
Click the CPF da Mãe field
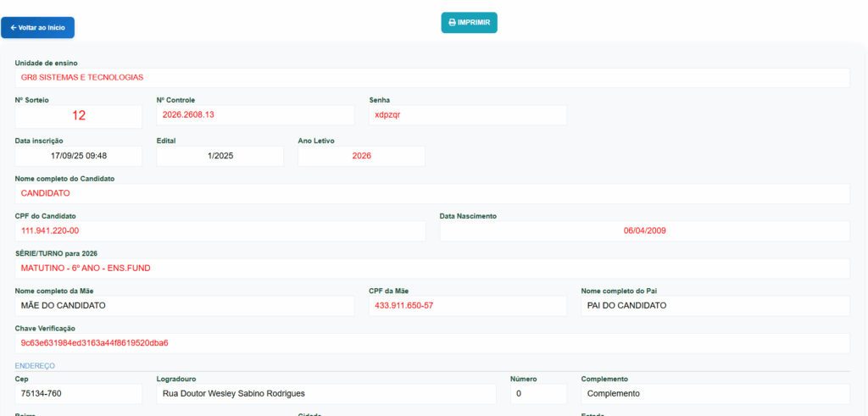pyautogui.click(x=468, y=306)
